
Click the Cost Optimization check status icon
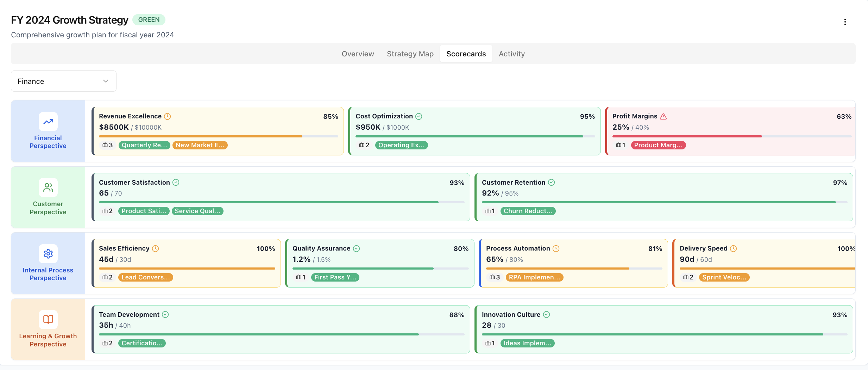(x=419, y=116)
